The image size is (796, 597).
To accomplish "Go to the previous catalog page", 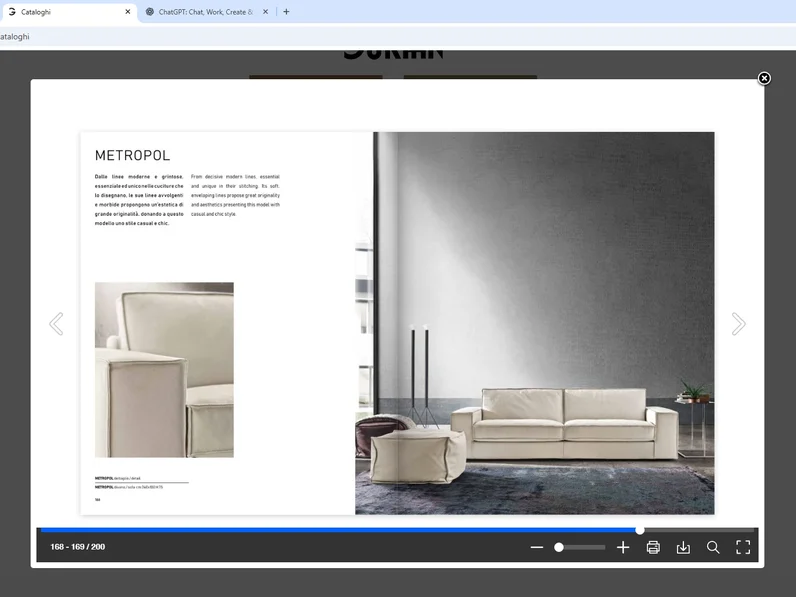I will pos(56,324).
